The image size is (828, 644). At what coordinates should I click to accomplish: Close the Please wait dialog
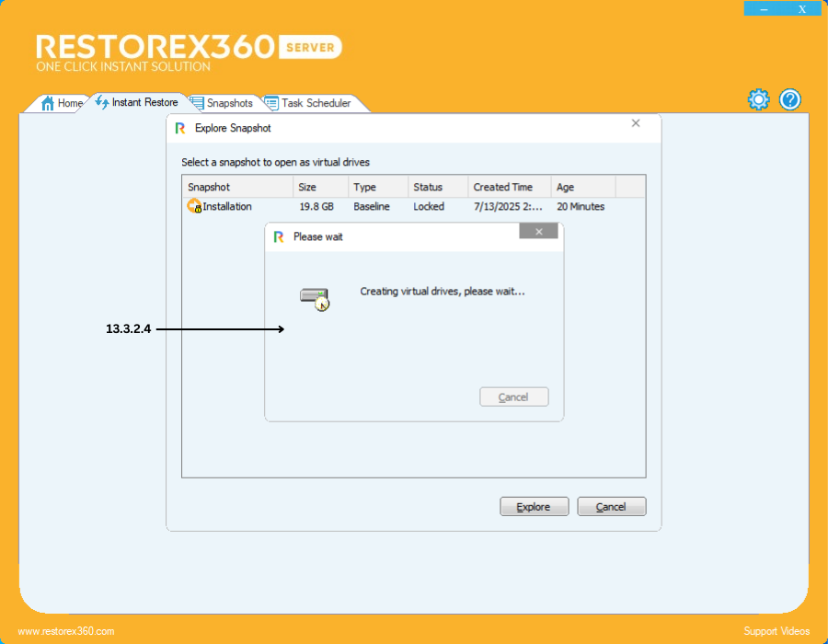click(x=538, y=231)
